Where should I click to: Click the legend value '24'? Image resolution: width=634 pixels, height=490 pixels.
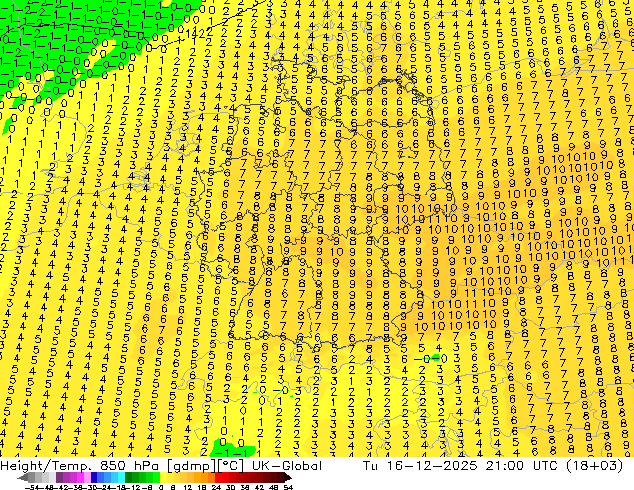216,488
